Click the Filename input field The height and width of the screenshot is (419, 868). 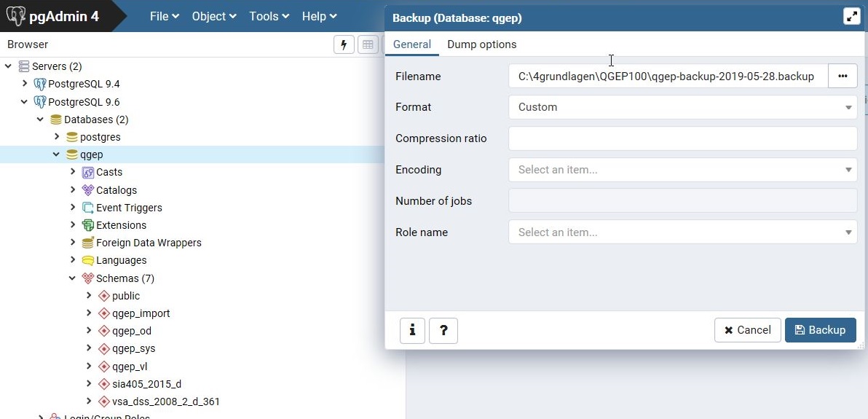click(668, 76)
